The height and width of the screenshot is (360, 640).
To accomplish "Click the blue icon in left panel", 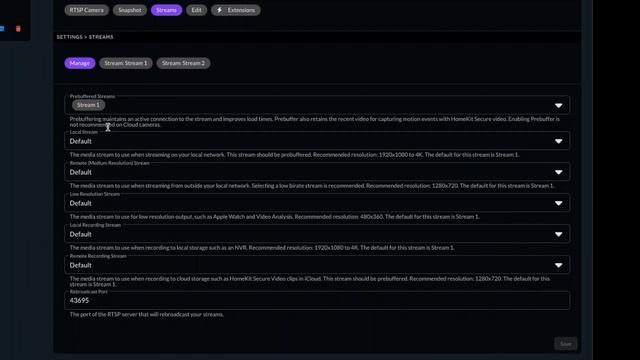I will coord(2,29).
